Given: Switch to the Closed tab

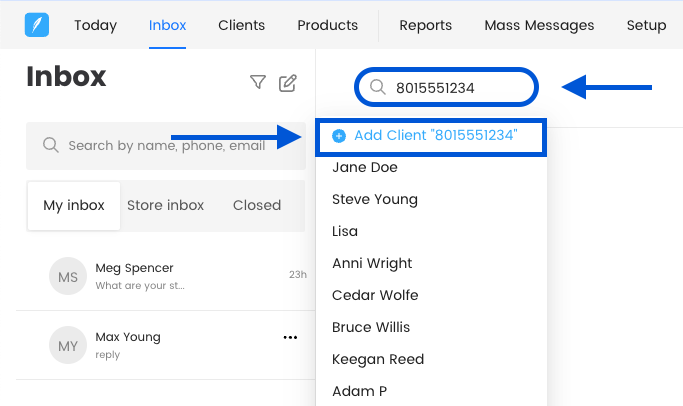Looking at the screenshot, I should [x=257, y=205].
